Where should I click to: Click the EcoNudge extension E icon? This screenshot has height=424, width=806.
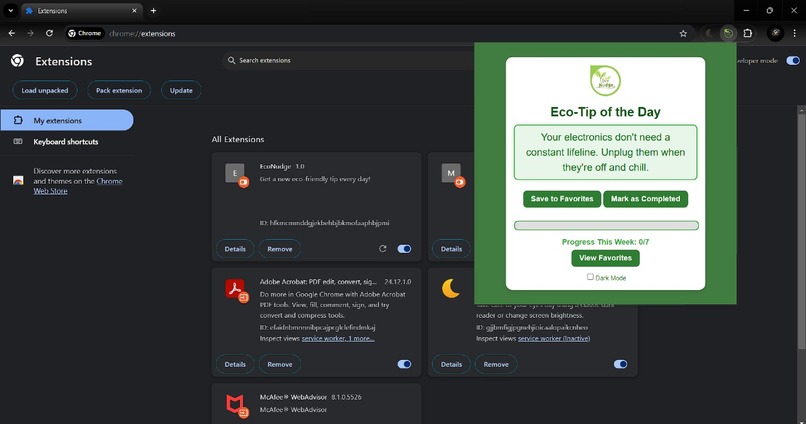(x=235, y=173)
